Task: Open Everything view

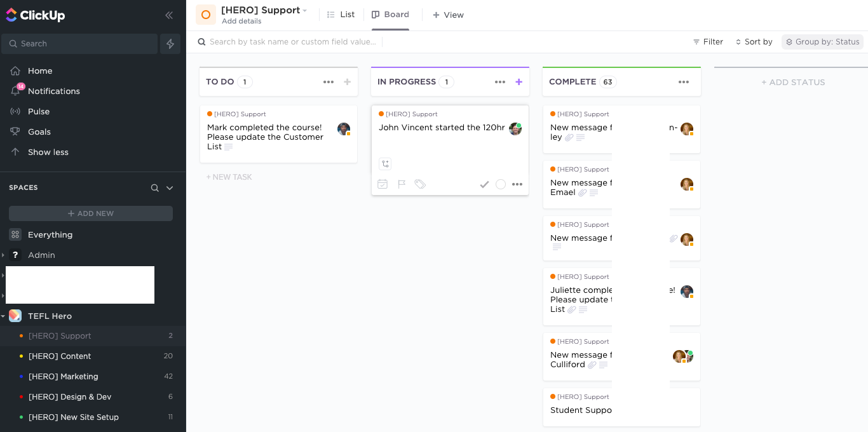Action: (50, 235)
